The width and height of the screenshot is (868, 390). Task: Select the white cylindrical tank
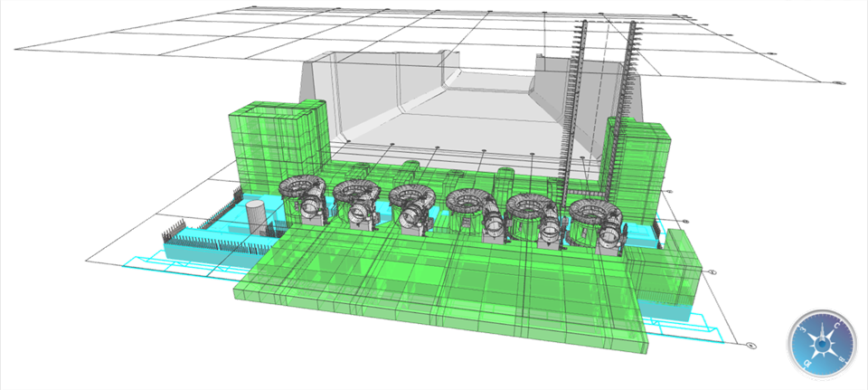(258, 218)
